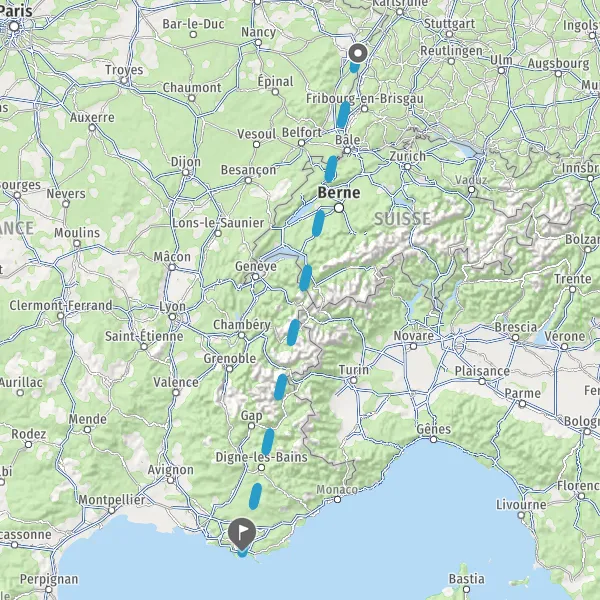This screenshot has width=600, height=600.
Task: Click the Digne-les-Bains label
Action: (261, 457)
